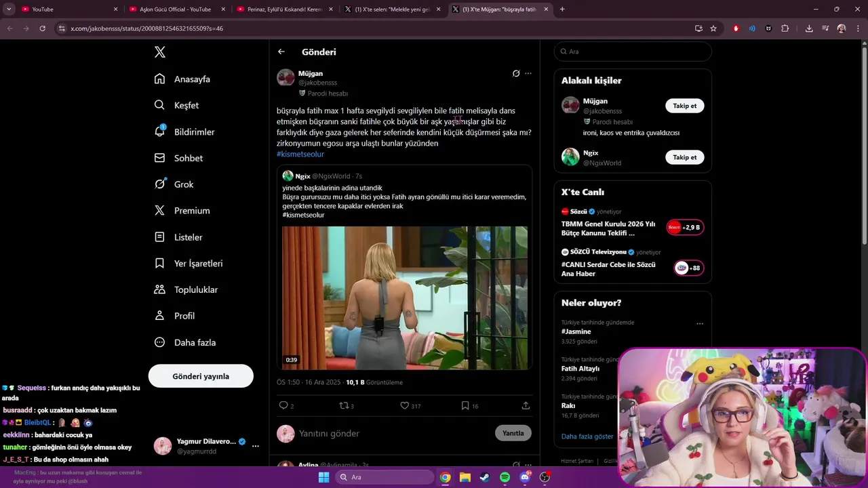The height and width of the screenshot is (488, 868).
Task: Open Ngix quoted post author
Action: coord(303,176)
